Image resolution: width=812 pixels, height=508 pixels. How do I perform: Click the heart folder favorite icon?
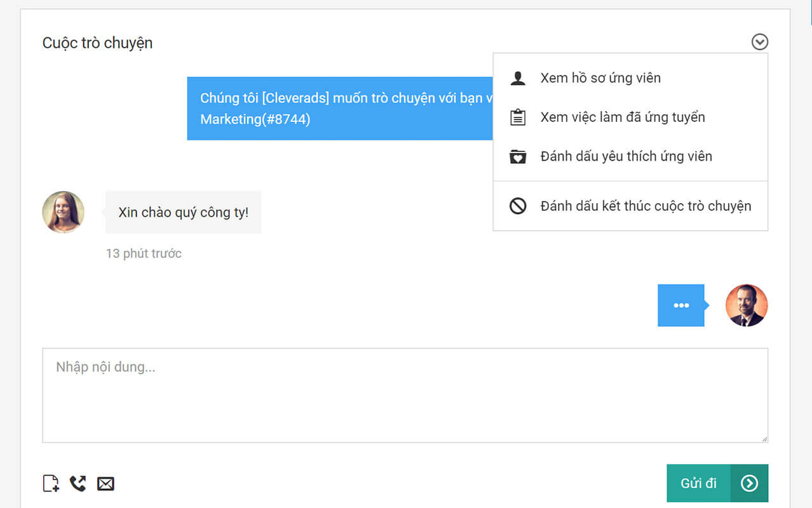518,157
